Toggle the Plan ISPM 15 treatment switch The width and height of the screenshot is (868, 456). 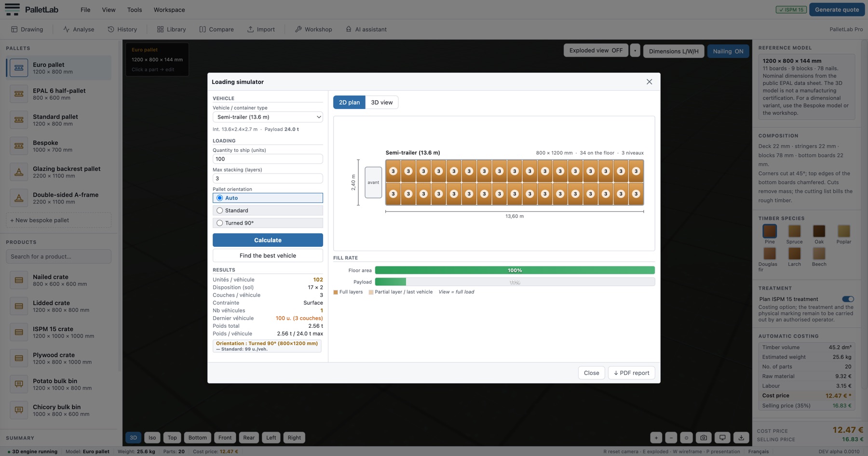pyautogui.click(x=848, y=299)
